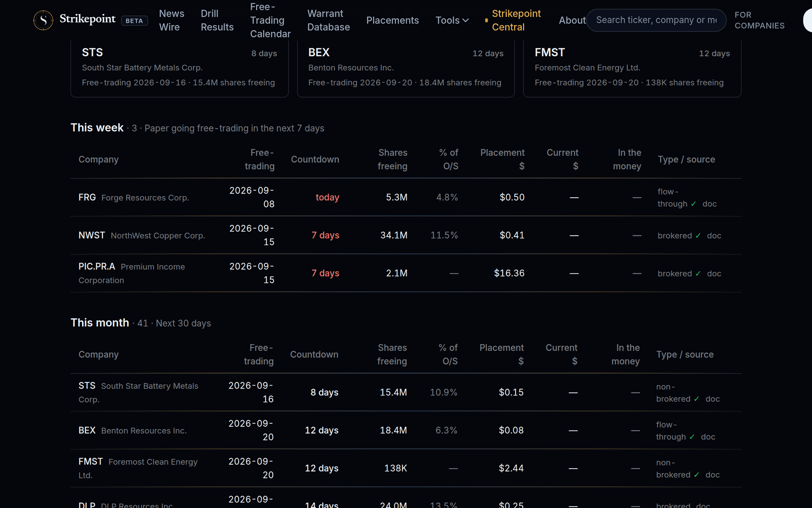Click the verified checkmark for FRG

tap(694, 204)
